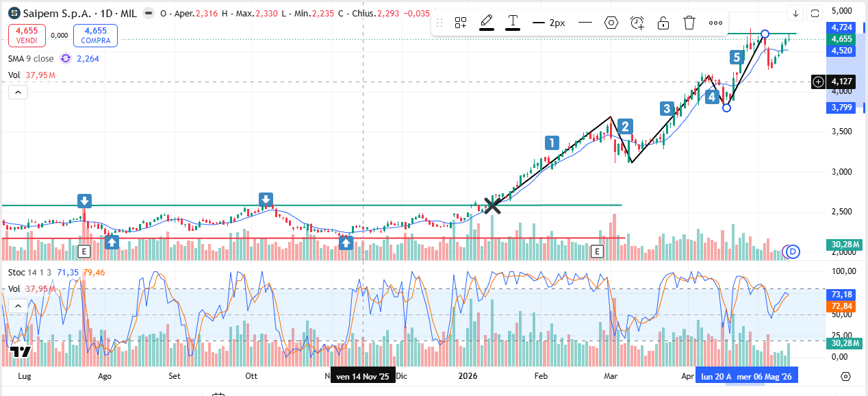Image resolution: width=868 pixels, height=396 pixels.
Task: Add an alert with the clock-plus icon
Action: (637, 23)
